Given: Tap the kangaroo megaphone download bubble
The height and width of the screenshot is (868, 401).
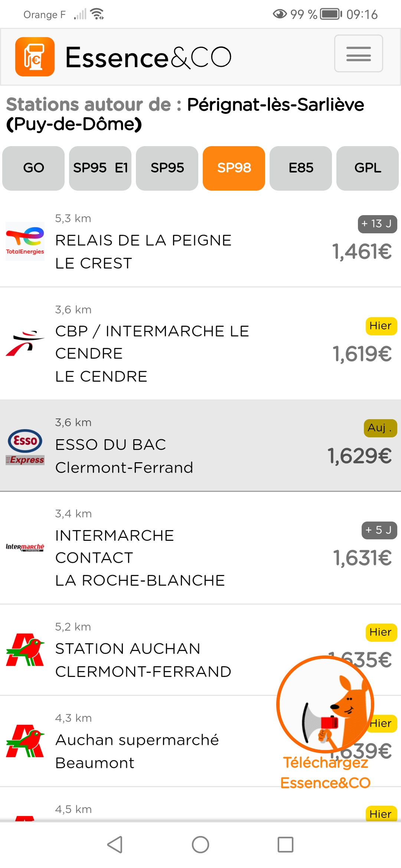Looking at the screenshot, I should (x=325, y=705).
